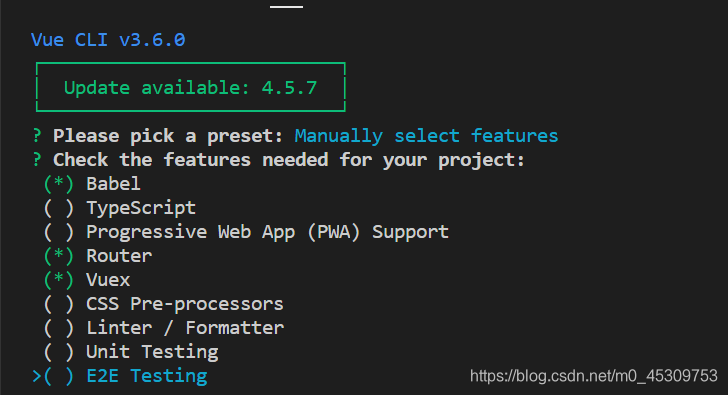Click the highlighted E2E Testing label
Image resolution: width=728 pixels, height=395 pixels.
coord(147,376)
